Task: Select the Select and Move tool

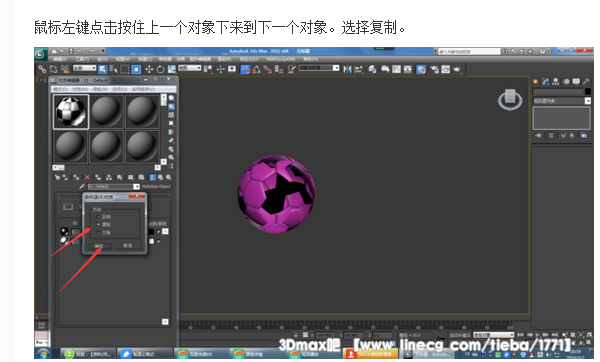Action: [149, 69]
